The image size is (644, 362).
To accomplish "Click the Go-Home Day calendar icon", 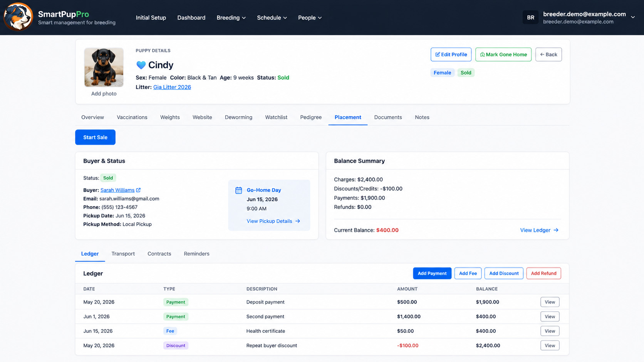I will pyautogui.click(x=239, y=190).
